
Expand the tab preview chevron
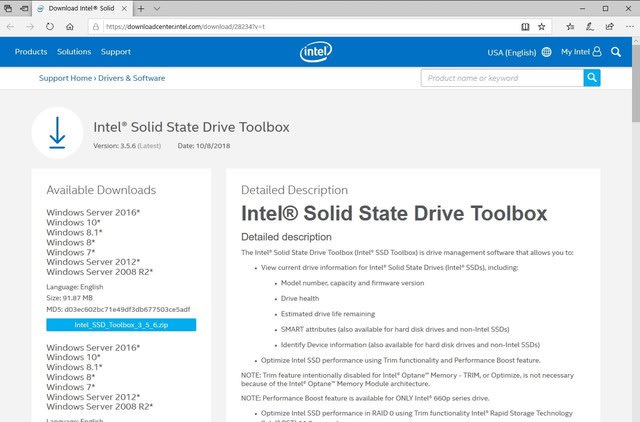click(157, 9)
